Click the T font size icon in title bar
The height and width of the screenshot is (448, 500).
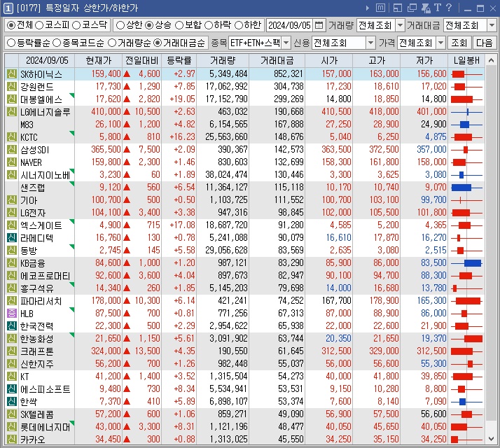pos(438,8)
